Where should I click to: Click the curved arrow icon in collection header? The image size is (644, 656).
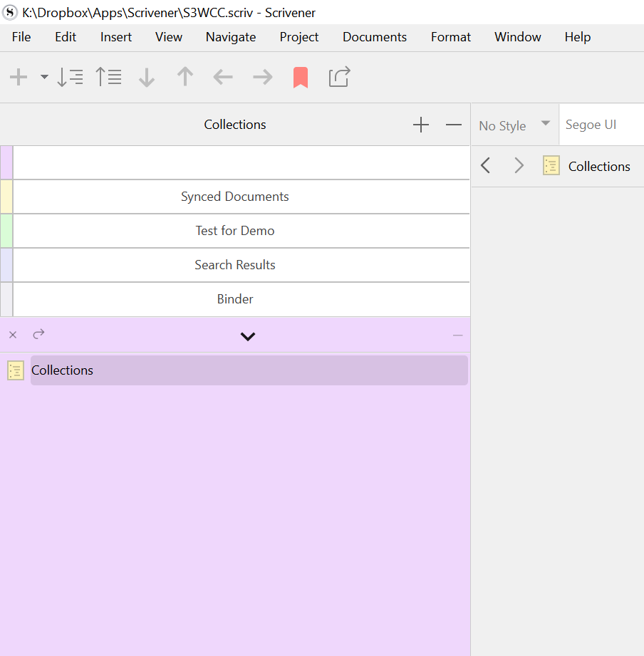click(38, 334)
